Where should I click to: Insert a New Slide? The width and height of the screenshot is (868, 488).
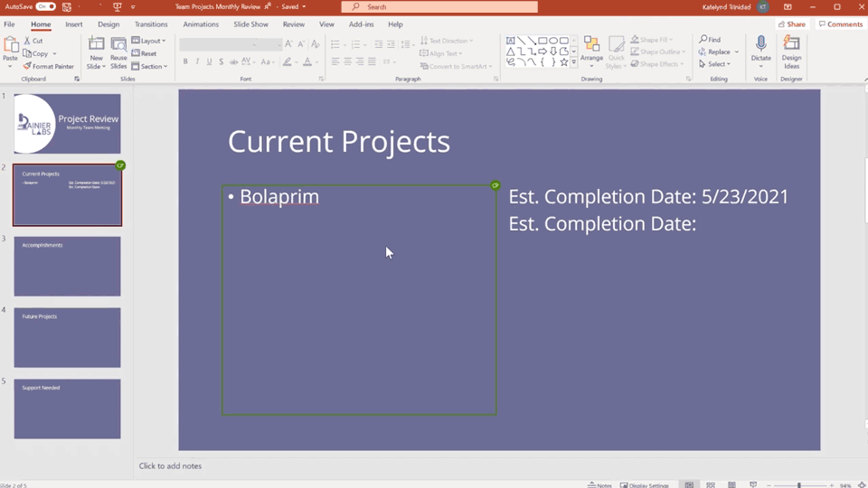click(x=96, y=53)
